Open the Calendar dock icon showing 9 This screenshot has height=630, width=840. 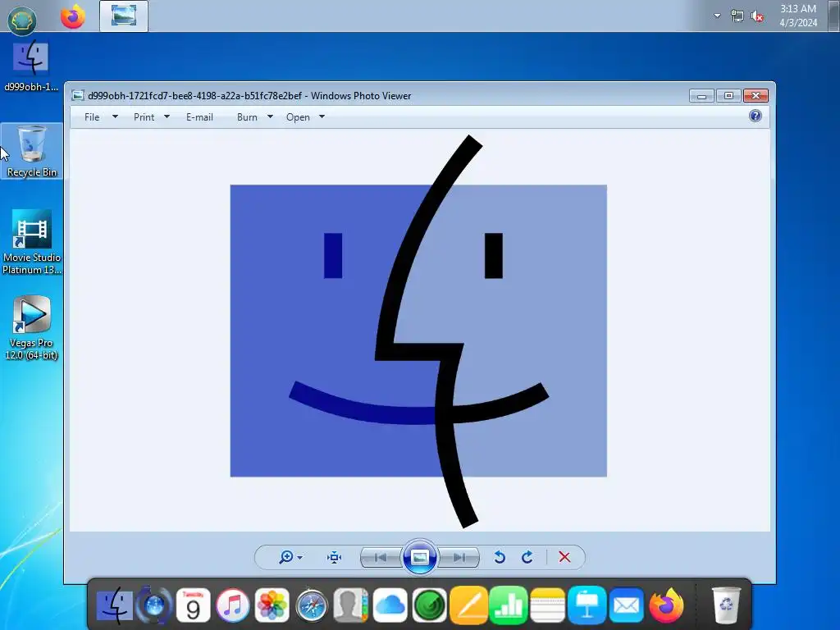click(x=193, y=605)
